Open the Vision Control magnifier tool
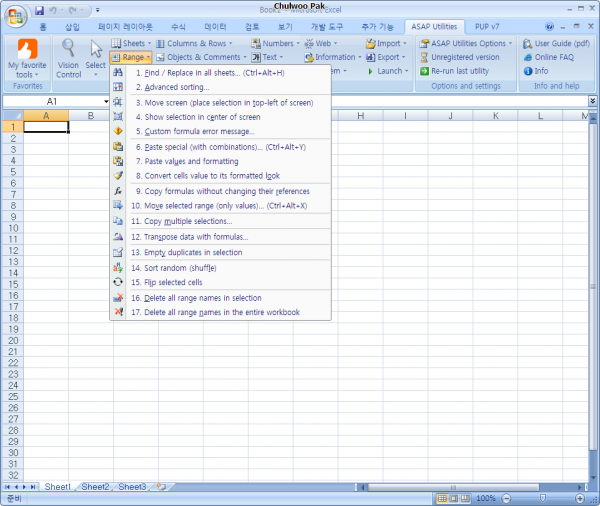 click(68, 59)
